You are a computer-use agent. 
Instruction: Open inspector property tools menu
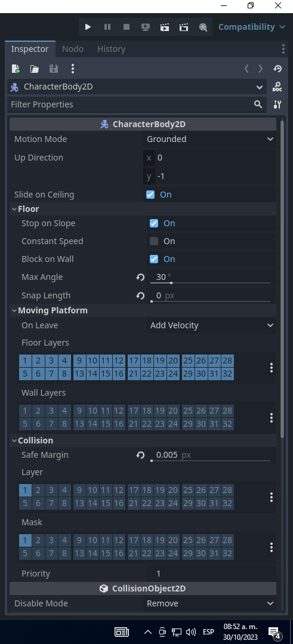click(x=277, y=104)
